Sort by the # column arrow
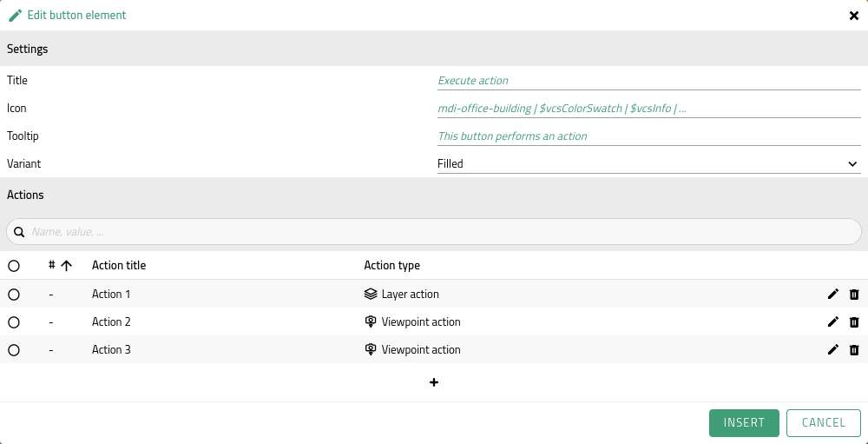868x444 pixels. point(67,266)
